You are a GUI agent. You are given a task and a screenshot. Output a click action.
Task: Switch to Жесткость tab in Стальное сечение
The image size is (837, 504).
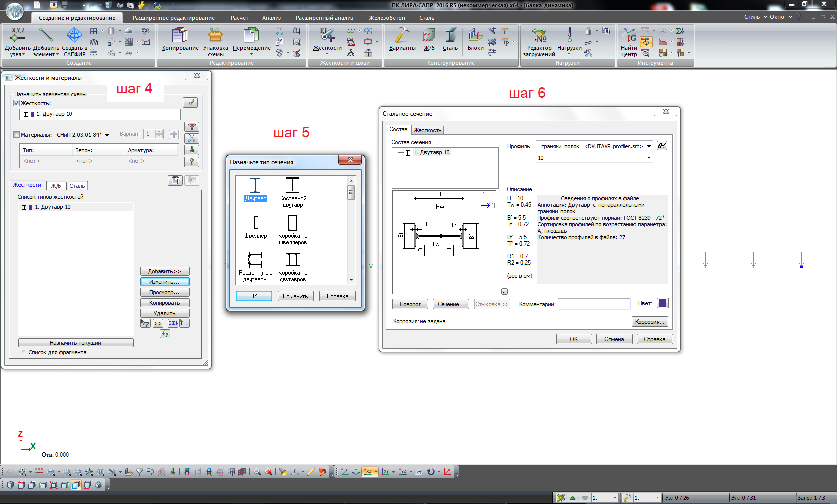tap(427, 130)
